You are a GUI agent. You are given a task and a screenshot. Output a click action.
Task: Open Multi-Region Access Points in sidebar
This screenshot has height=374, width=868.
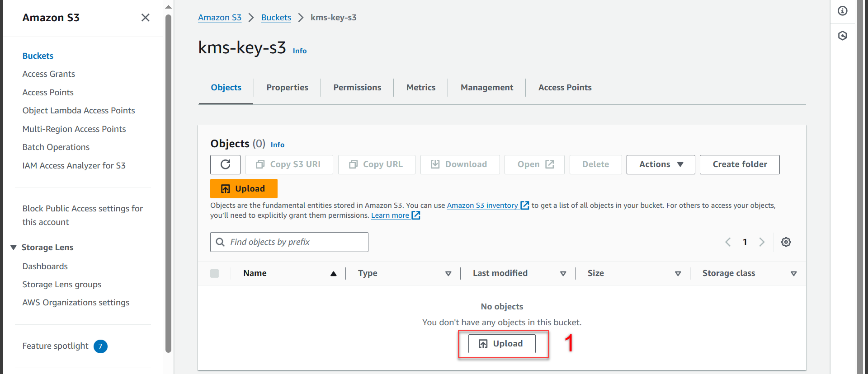pos(74,129)
